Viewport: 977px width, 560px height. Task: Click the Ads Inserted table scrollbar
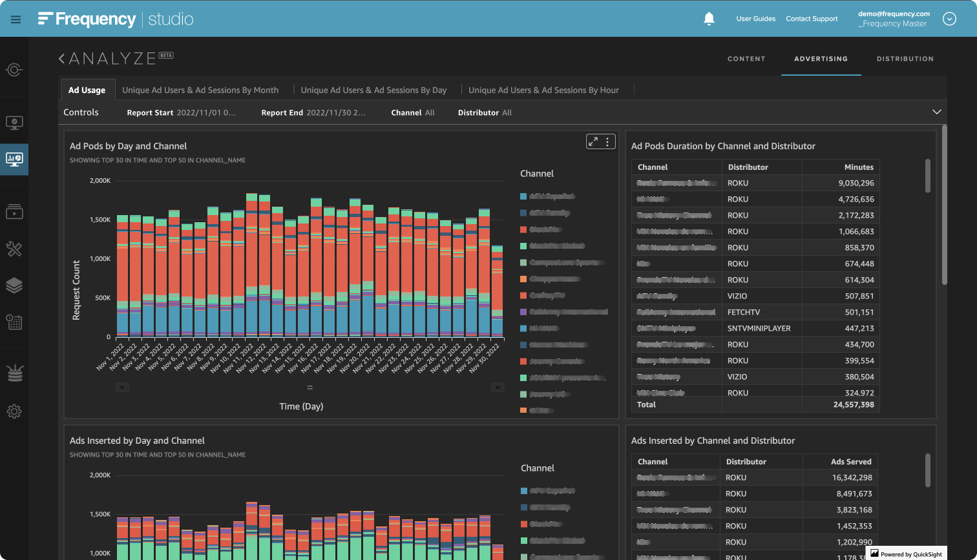point(928,470)
